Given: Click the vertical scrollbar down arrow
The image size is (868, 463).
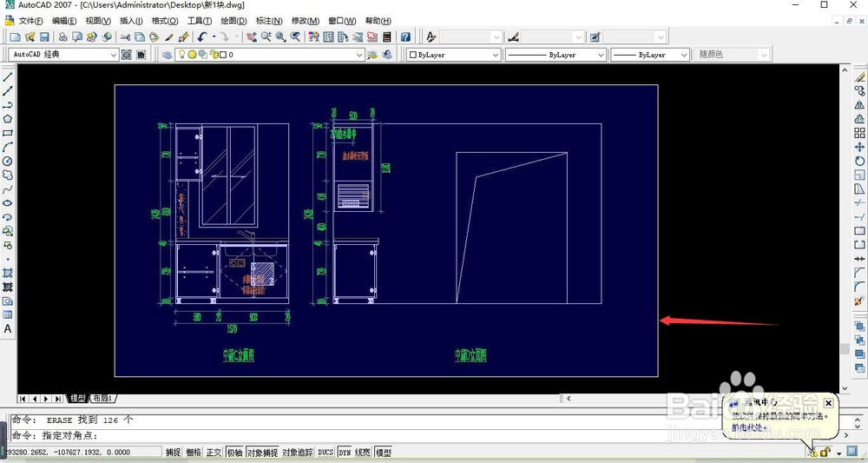Looking at the screenshot, I should tap(845, 388).
